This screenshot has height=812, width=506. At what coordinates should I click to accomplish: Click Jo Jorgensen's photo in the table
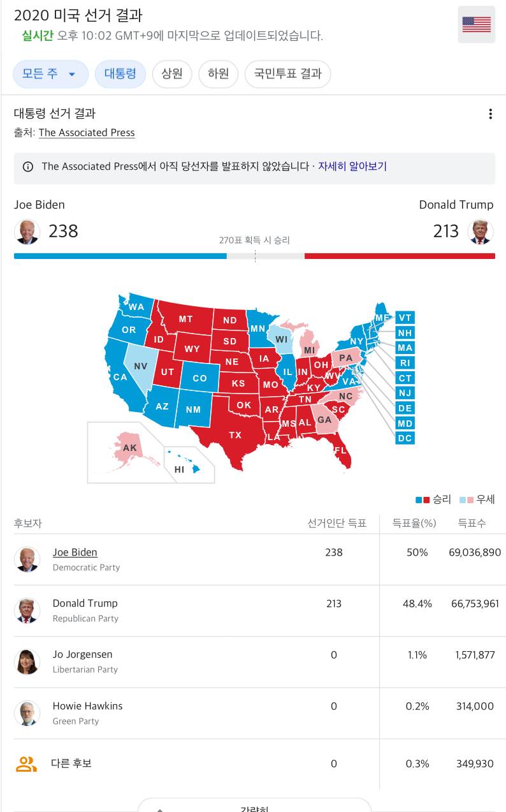27,661
